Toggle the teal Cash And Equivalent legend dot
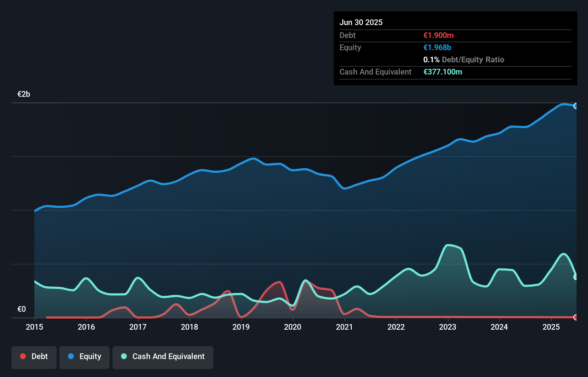 [123, 356]
